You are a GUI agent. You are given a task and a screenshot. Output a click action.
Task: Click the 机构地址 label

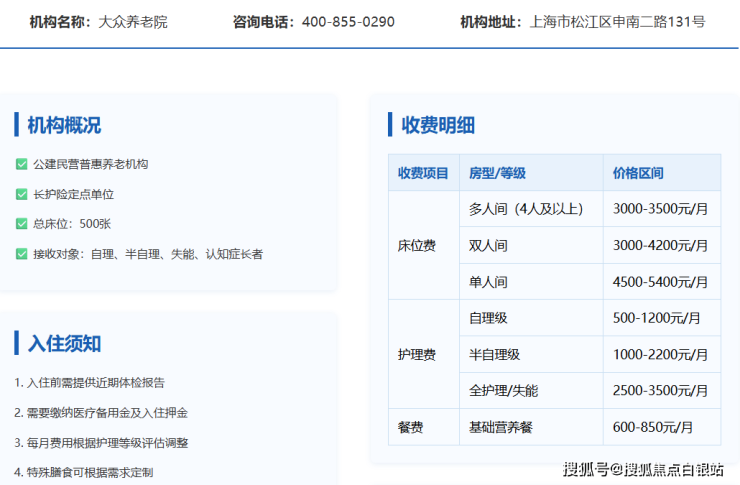coord(491,22)
